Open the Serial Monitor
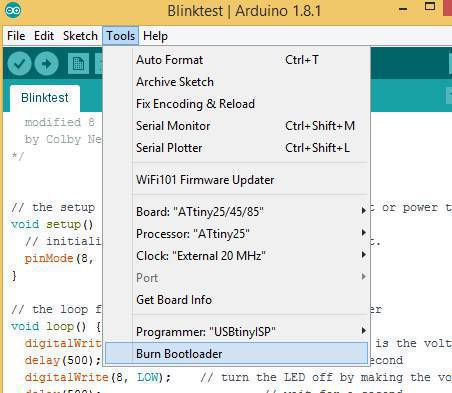Image resolution: width=452 pixels, height=393 pixels. click(x=237, y=126)
